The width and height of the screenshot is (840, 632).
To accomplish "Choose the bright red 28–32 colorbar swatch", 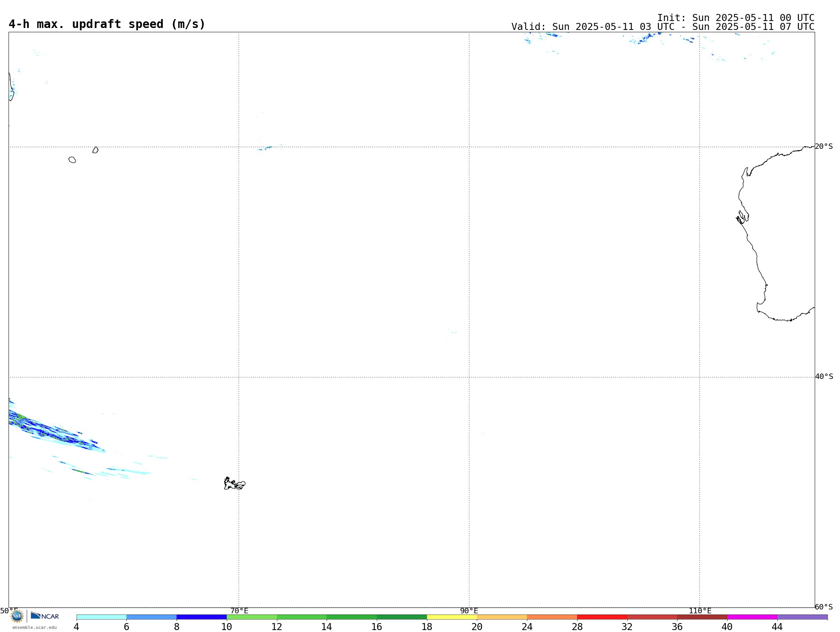I will (602, 617).
